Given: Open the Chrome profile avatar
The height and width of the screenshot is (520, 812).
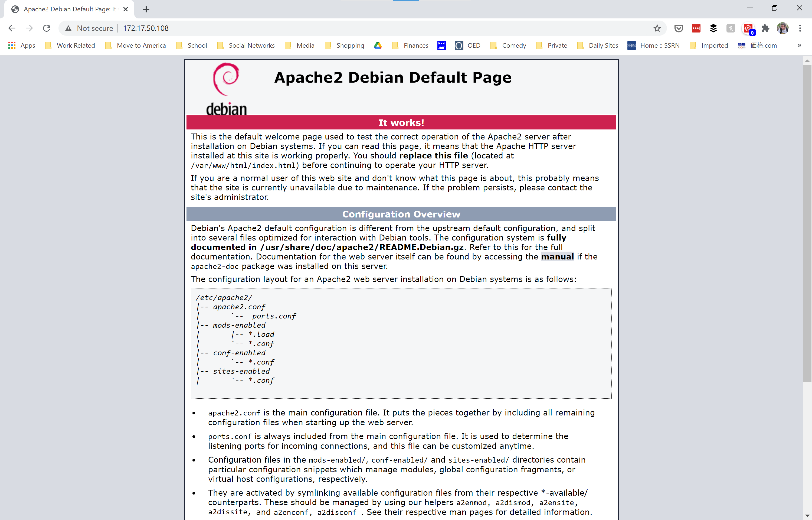Looking at the screenshot, I should click(x=783, y=28).
